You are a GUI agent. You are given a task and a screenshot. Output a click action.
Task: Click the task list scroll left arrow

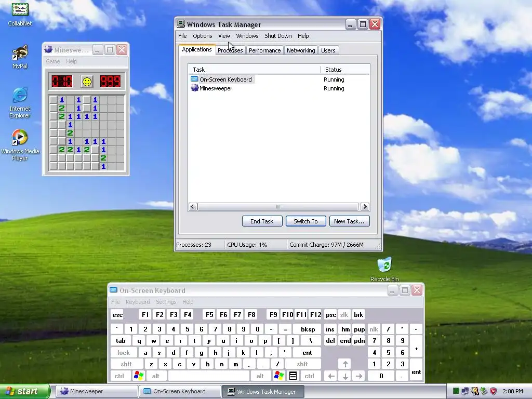point(193,207)
